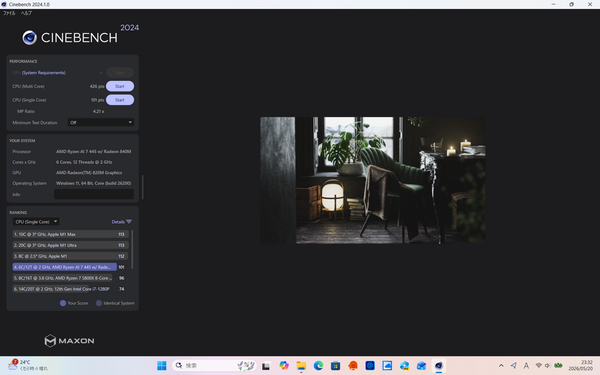Click the IME input mode A indicator
The width and height of the screenshot is (600, 375).
tap(526, 366)
